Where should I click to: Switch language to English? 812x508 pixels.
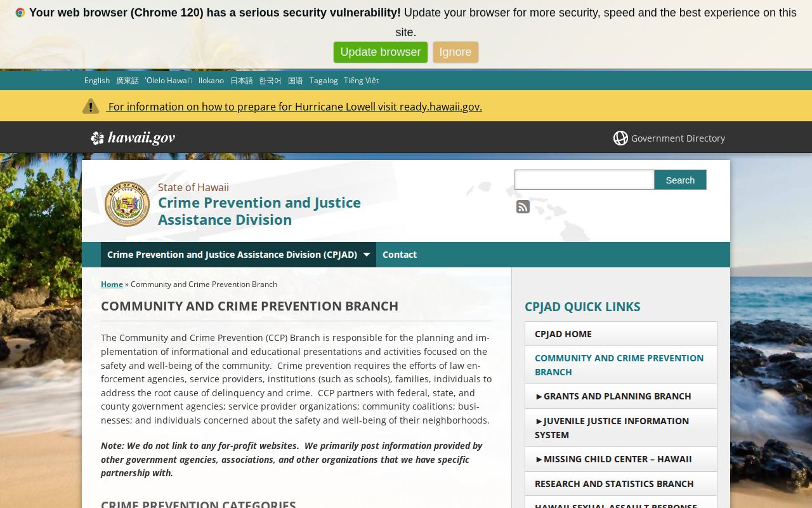point(97,80)
